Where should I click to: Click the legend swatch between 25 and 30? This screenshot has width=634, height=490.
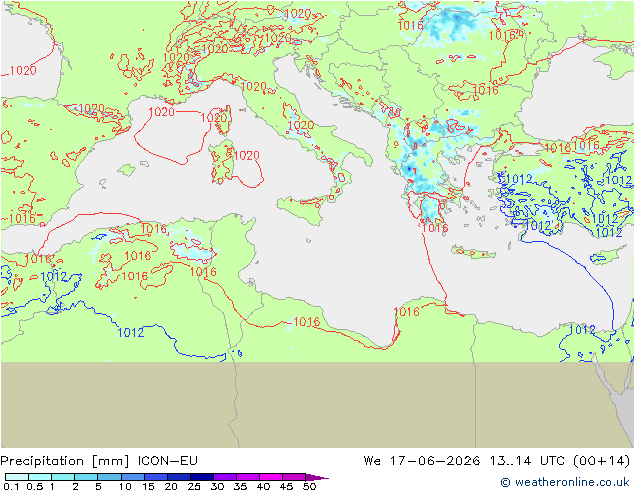pos(201,477)
